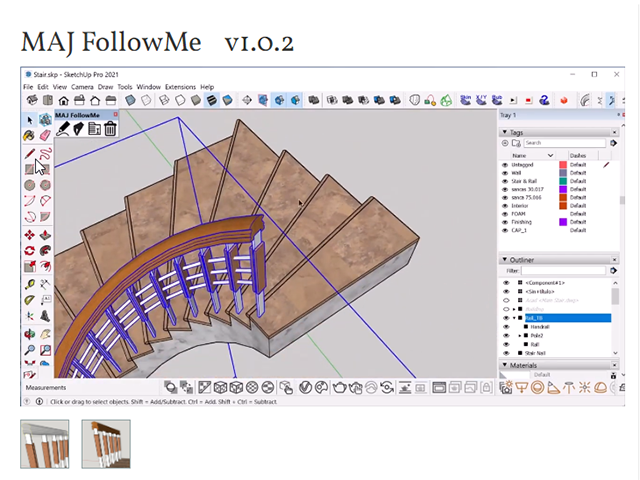
Task: Select the Rotate tool
Action: [x=29, y=251]
